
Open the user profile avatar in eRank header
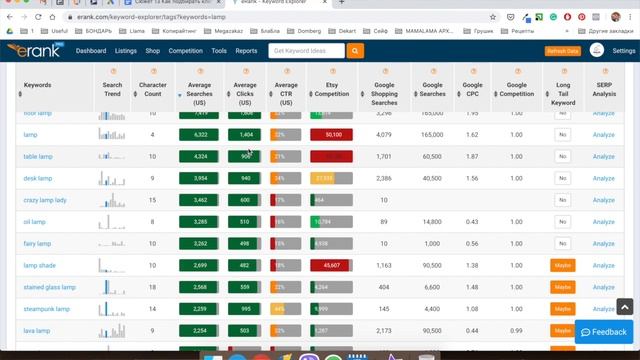(x=597, y=51)
